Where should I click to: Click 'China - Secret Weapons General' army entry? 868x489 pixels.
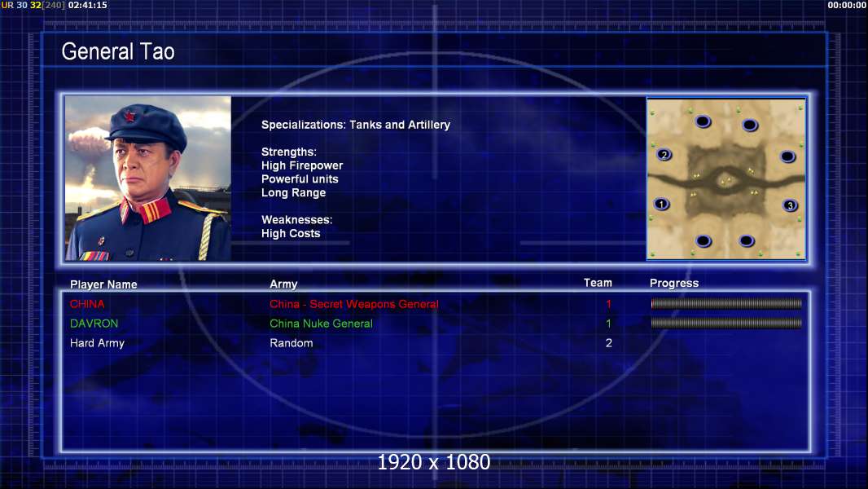click(354, 304)
